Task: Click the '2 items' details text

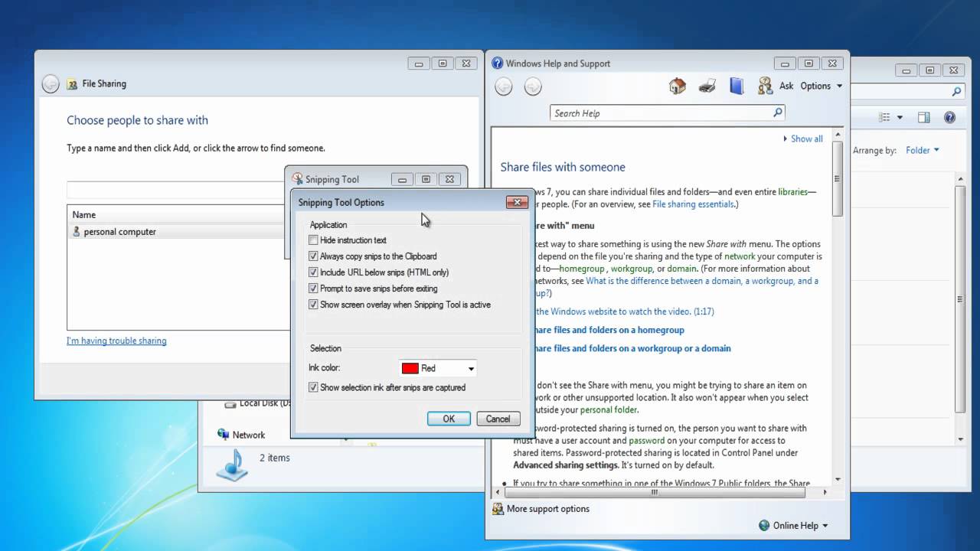Action: [x=274, y=458]
